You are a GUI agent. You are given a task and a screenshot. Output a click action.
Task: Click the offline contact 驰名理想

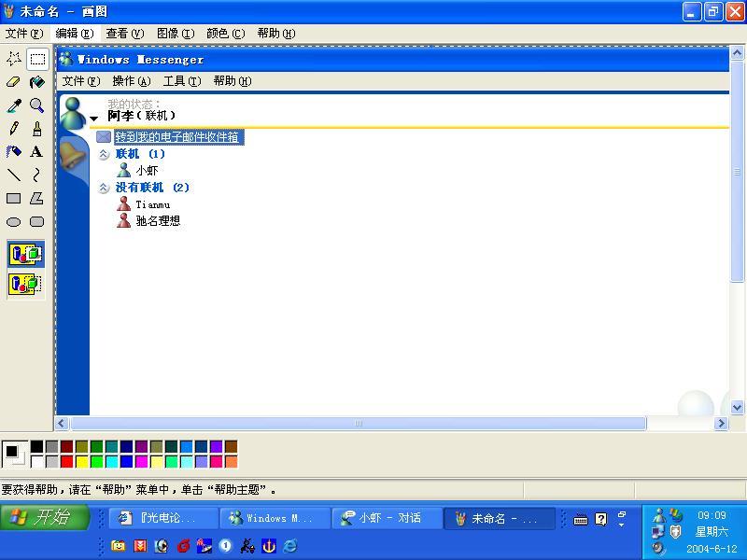click(x=158, y=221)
